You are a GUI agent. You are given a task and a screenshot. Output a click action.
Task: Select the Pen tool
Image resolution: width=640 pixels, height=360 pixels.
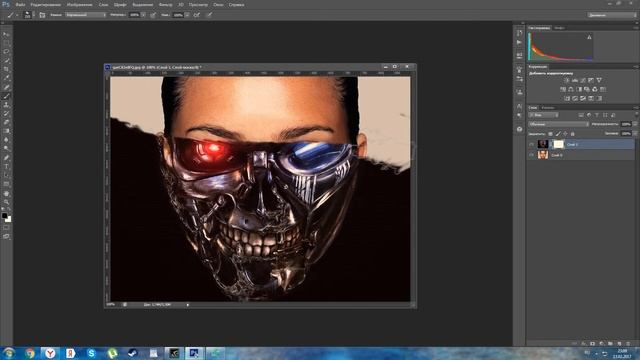point(6,158)
